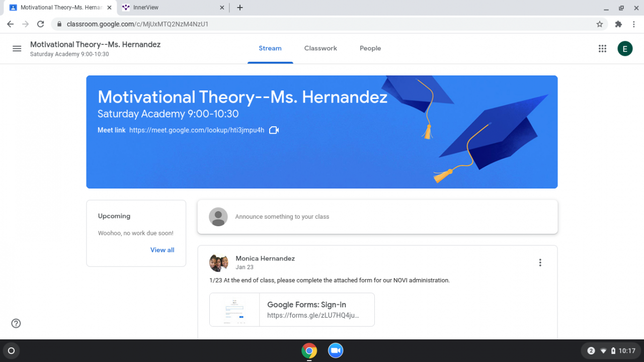Open post options for Monica Hernandez's post
644x362 pixels.
(x=540, y=262)
